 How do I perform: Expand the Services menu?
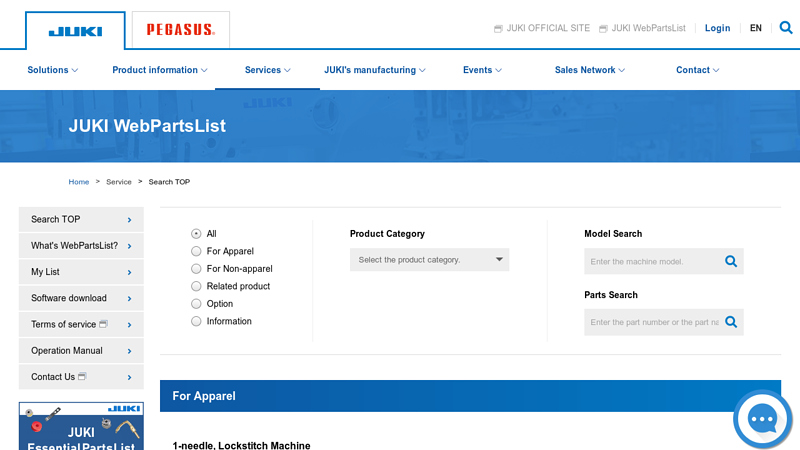coord(267,70)
